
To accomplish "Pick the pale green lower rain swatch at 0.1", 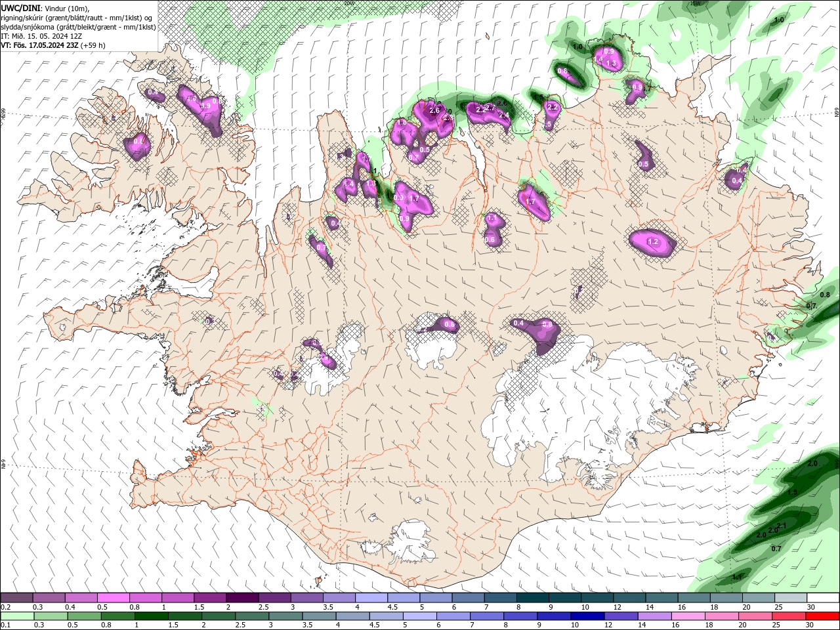I will pyautogui.click(x=16, y=616).
